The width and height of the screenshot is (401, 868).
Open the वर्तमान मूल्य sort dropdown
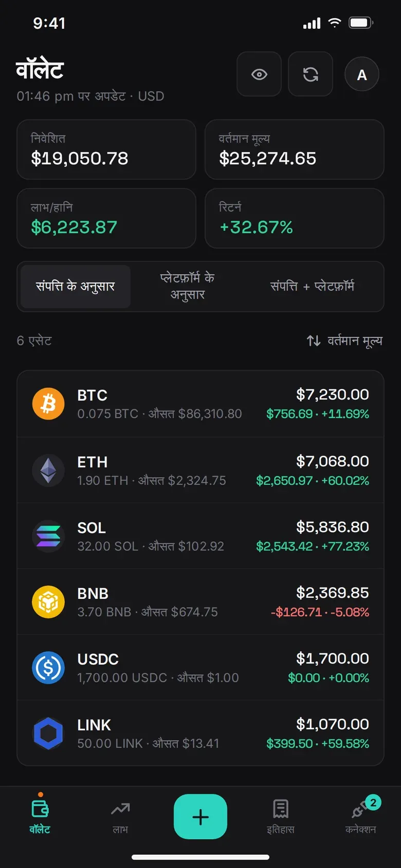344,341
